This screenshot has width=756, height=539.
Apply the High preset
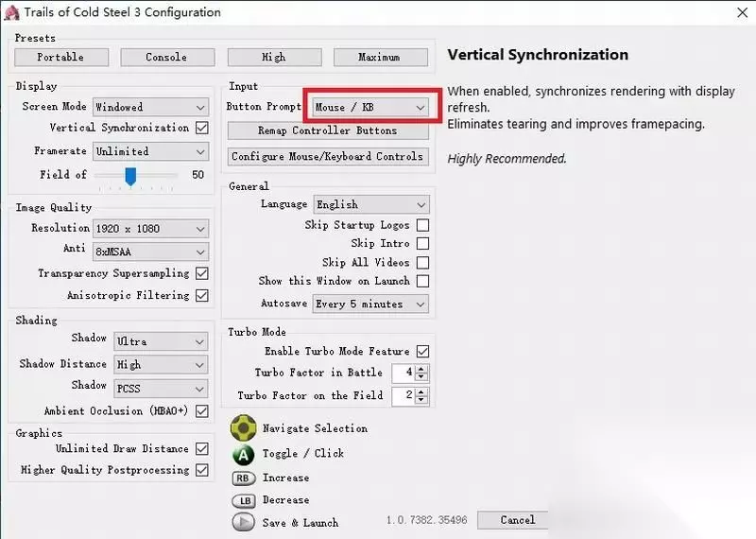[274, 58]
